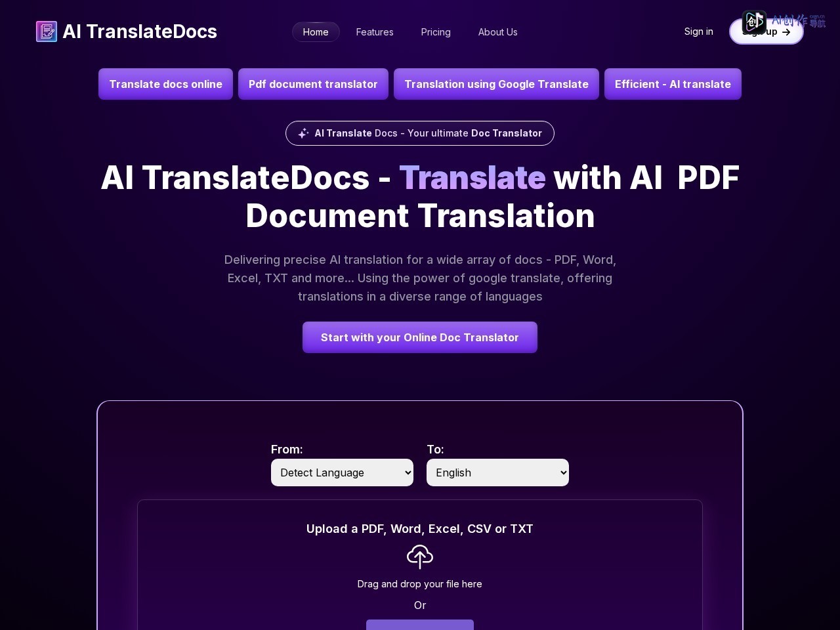This screenshot has width=840, height=630.
Task: Open the From language dropdown
Action: point(342,472)
